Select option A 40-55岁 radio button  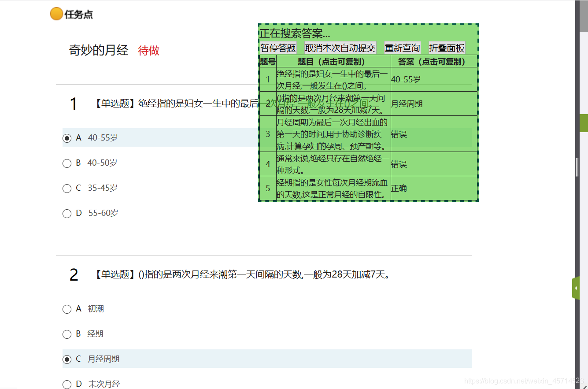click(67, 138)
